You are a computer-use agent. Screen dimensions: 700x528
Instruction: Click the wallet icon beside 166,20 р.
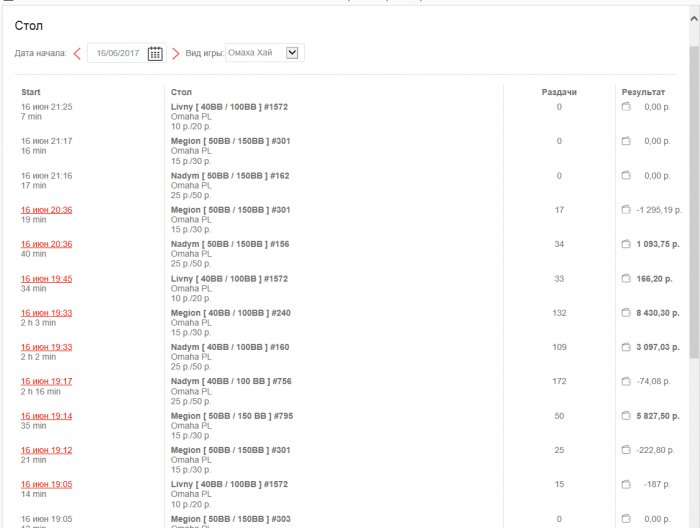pos(626,279)
